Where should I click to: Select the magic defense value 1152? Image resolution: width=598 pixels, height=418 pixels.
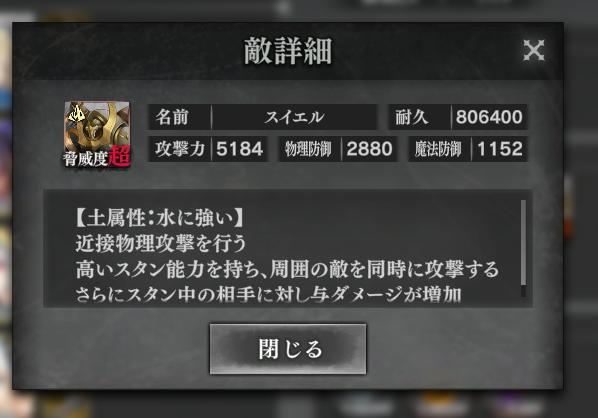(500, 149)
